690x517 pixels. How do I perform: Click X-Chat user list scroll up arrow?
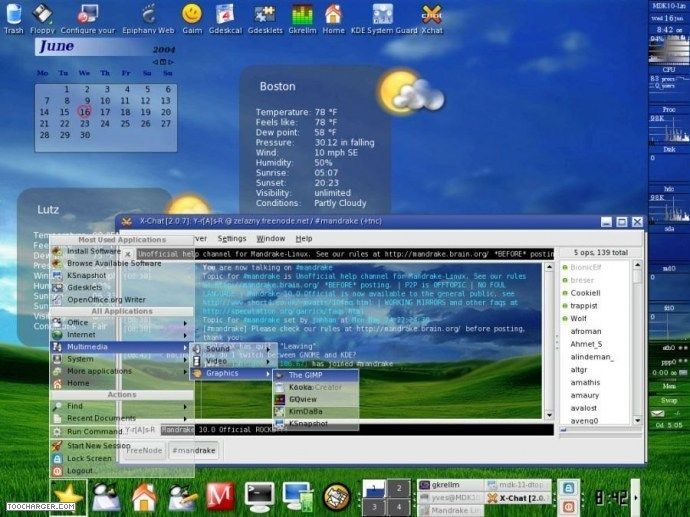[x=638, y=265]
